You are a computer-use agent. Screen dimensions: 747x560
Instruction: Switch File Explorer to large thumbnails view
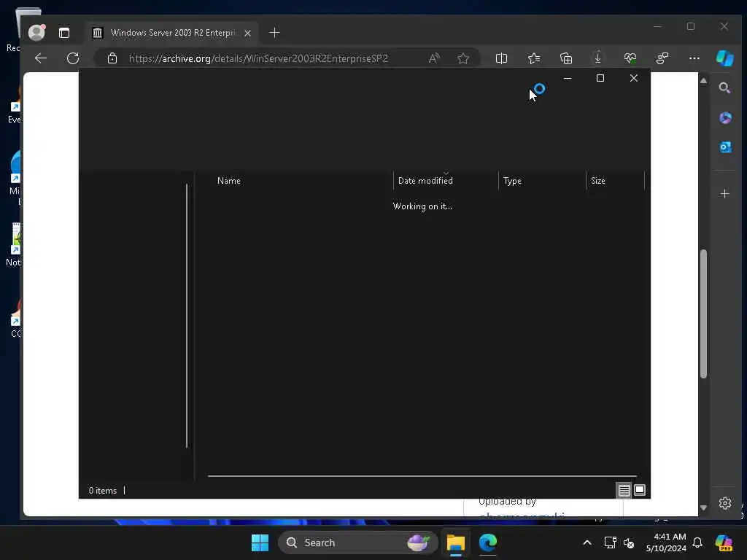pos(640,490)
